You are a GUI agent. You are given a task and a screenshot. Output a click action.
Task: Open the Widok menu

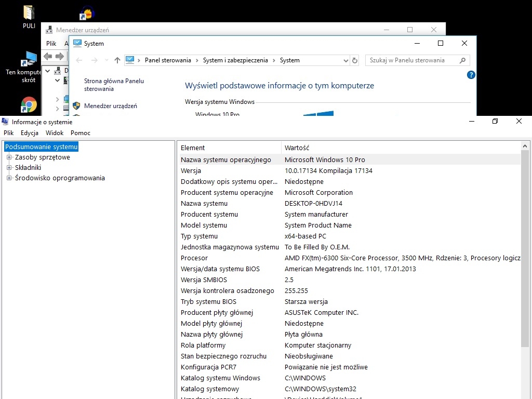coord(55,133)
